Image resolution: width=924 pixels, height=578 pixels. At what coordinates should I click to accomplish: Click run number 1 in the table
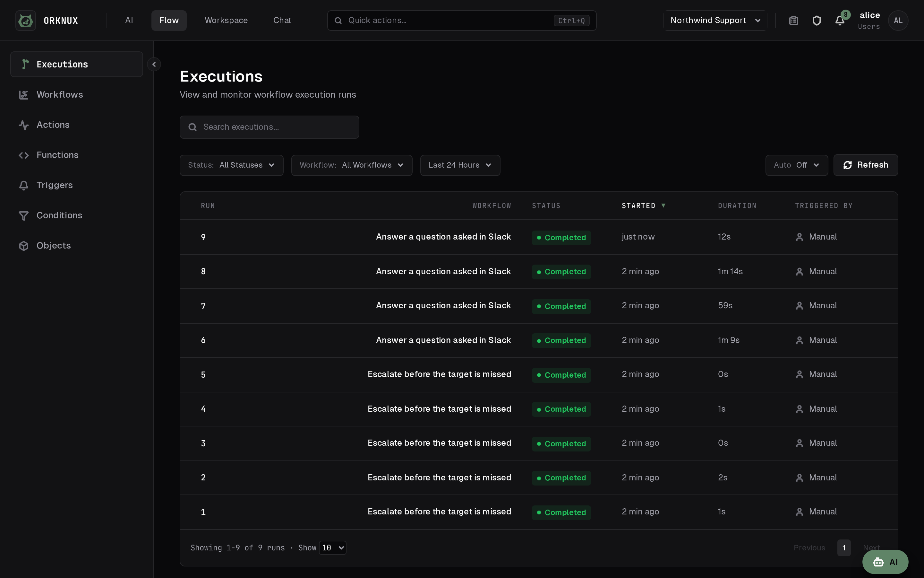coord(203,512)
